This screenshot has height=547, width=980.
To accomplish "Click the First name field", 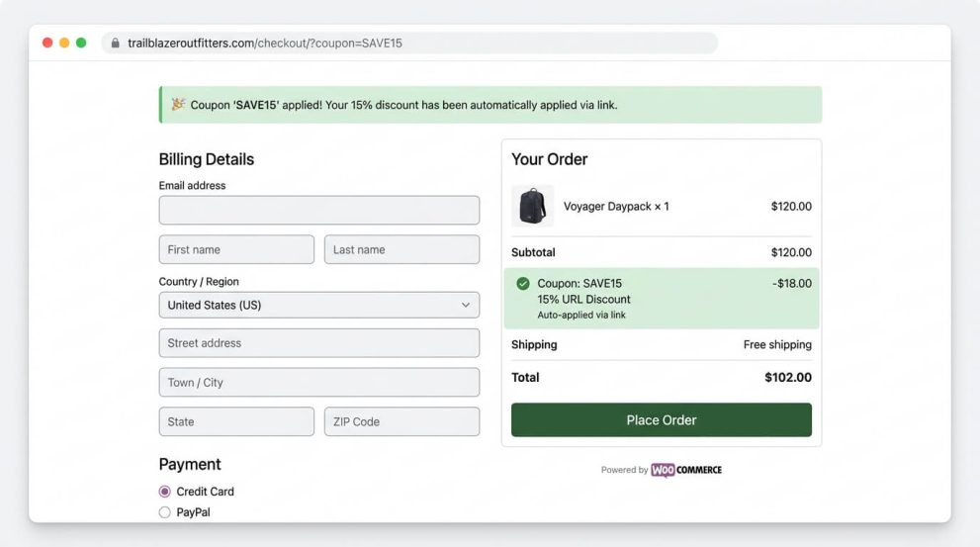I will pos(237,249).
